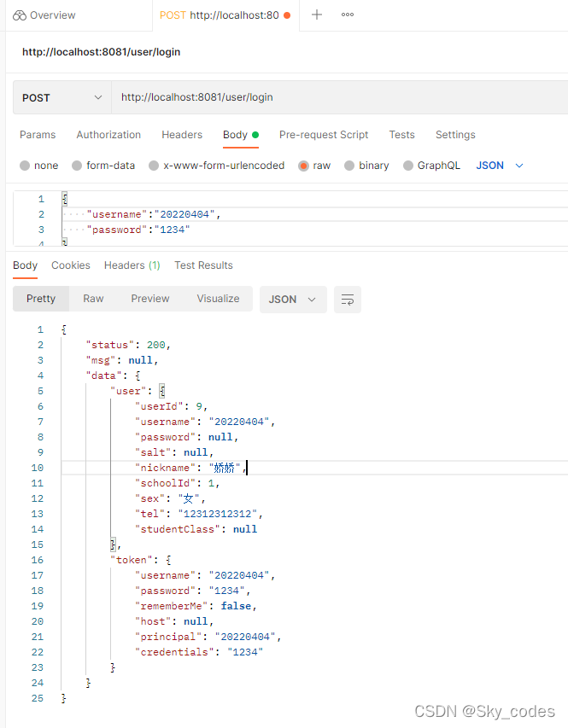The height and width of the screenshot is (728, 568).
Task: Select the GraphQL body type
Action: 432,166
